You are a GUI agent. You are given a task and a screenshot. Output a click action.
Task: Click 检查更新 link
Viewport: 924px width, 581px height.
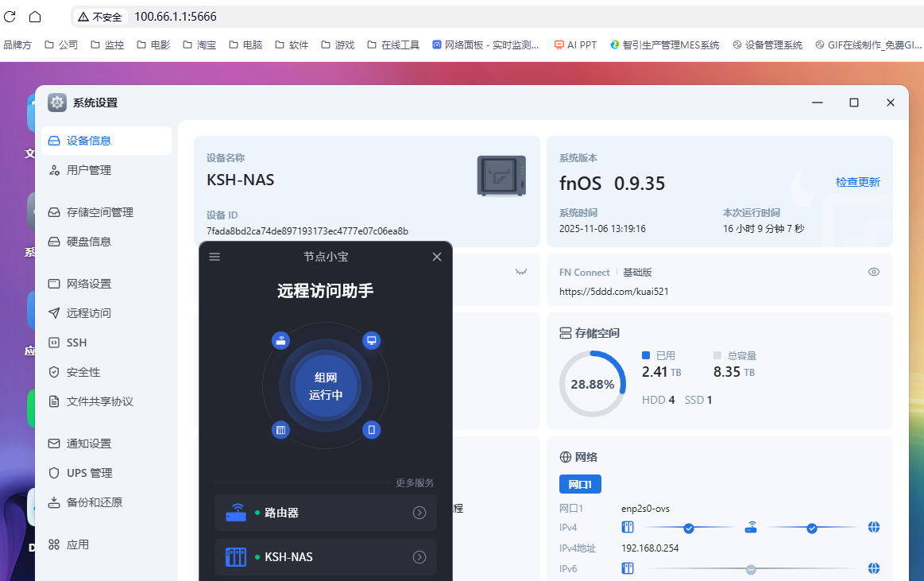point(857,182)
